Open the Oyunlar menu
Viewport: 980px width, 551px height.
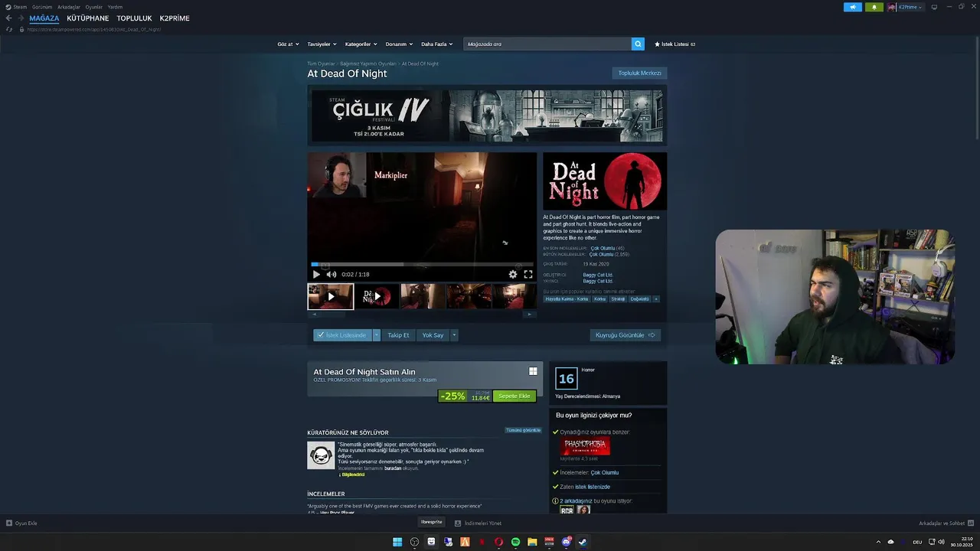[x=93, y=7]
